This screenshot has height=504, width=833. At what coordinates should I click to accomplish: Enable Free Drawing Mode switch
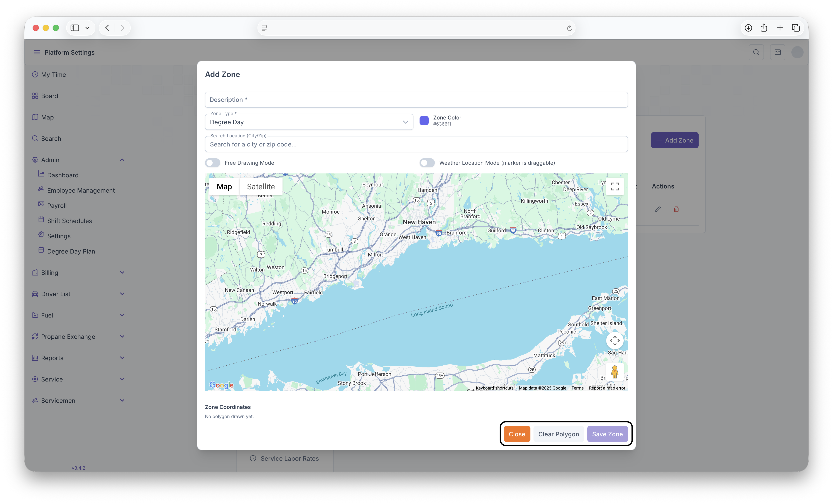coord(213,163)
